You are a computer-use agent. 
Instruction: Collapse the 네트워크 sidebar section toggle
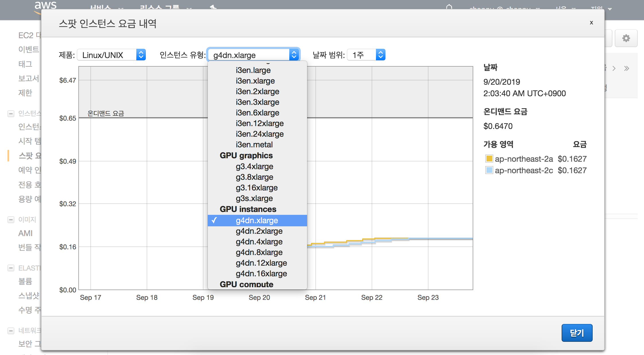point(11,331)
